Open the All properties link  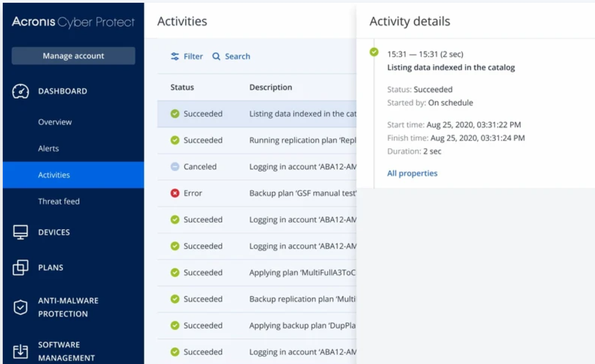coord(412,173)
